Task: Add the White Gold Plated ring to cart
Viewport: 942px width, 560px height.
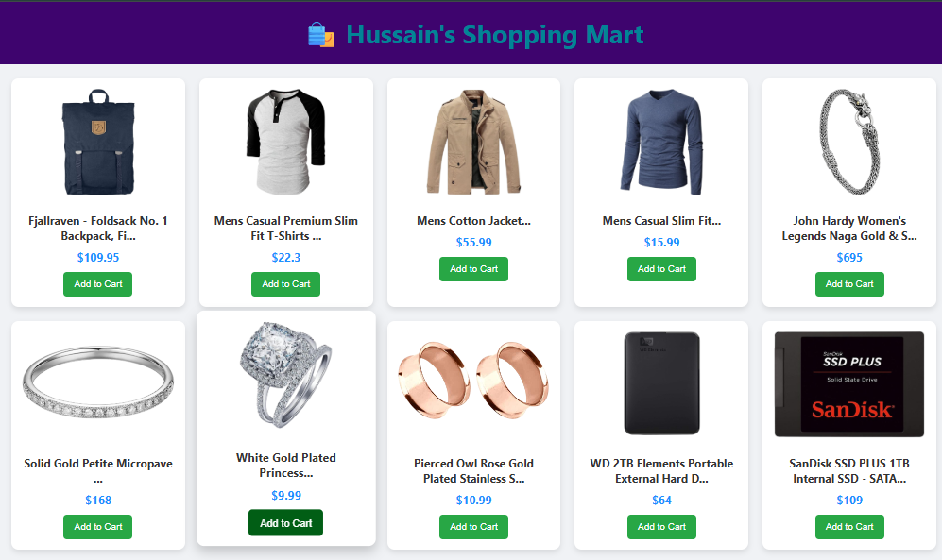Action: click(x=286, y=523)
